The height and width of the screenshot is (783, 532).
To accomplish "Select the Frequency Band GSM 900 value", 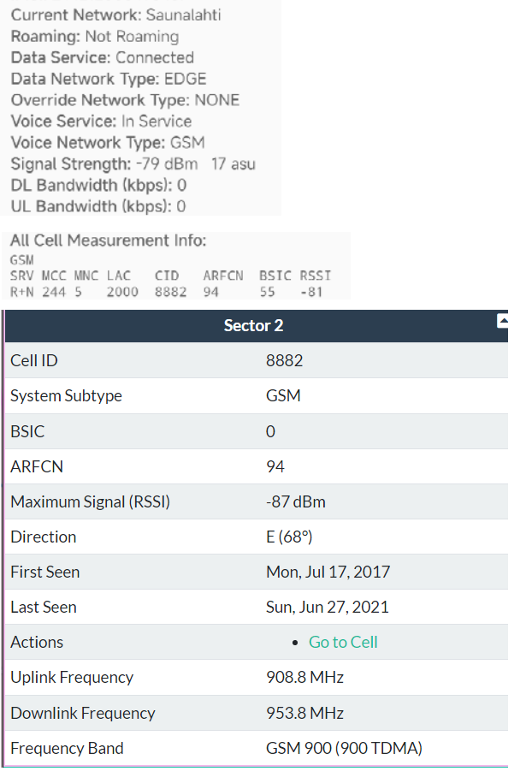I will [344, 748].
